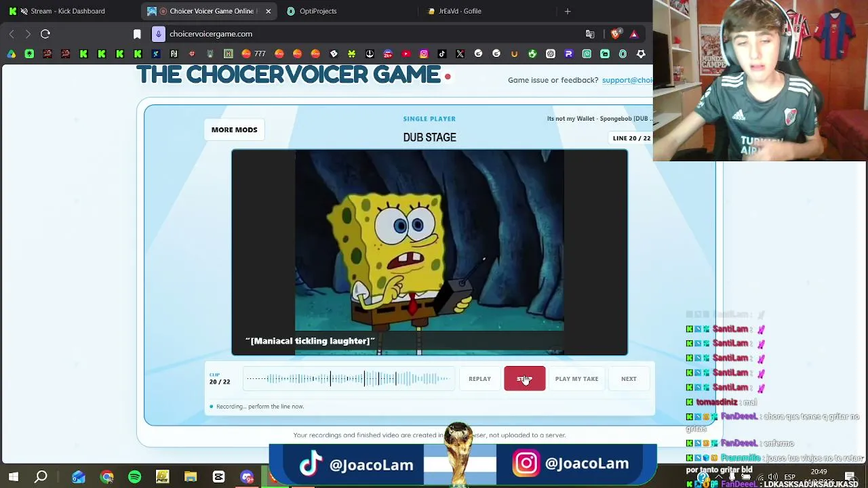Click the REPLAY button
868x488 pixels.
coord(479,379)
